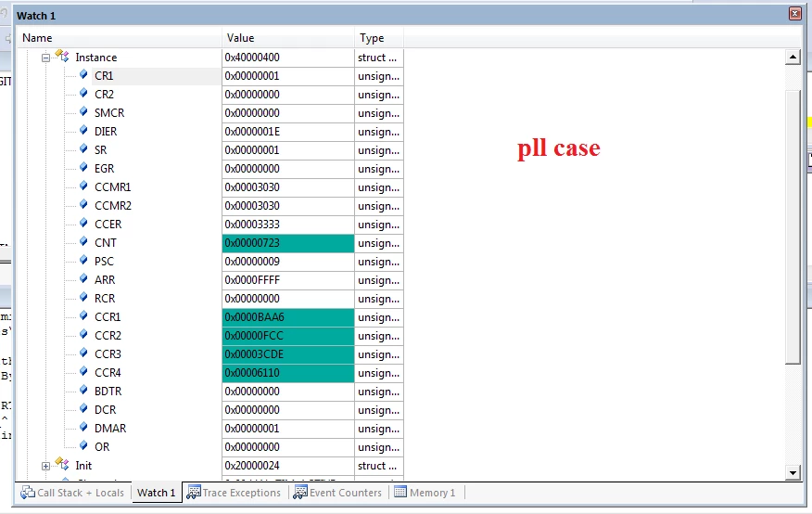
Task: Click the CCR2 member icon
Action: click(83, 334)
